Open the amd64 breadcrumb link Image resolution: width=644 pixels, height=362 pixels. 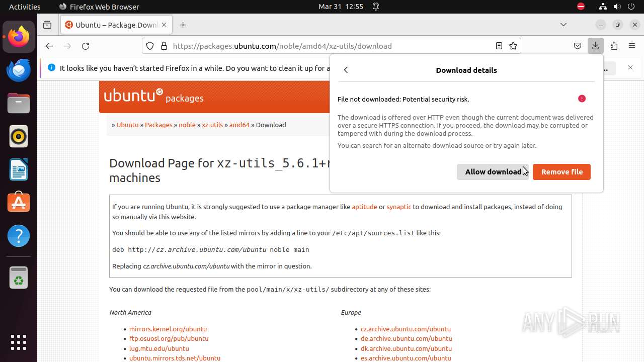239,125
